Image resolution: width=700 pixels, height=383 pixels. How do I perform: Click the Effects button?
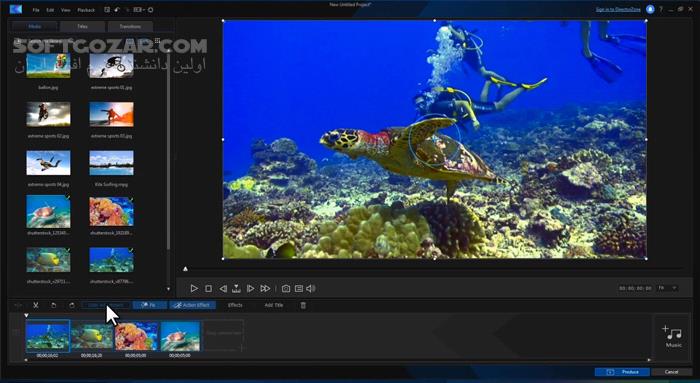point(235,305)
